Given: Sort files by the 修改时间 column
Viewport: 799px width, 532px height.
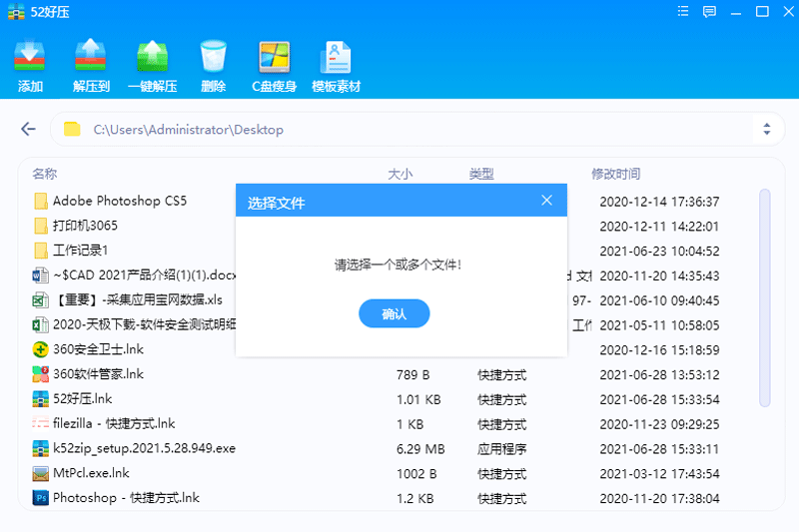Looking at the screenshot, I should [615, 174].
